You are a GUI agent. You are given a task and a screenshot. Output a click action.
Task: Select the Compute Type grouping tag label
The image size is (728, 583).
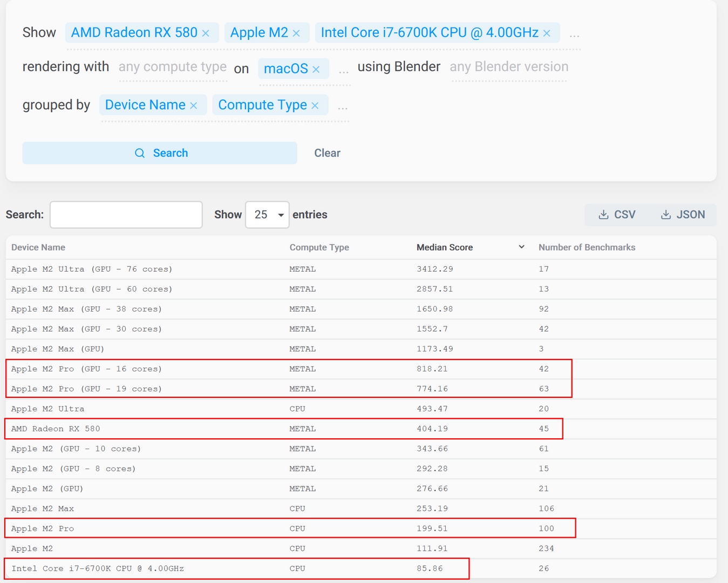point(263,105)
